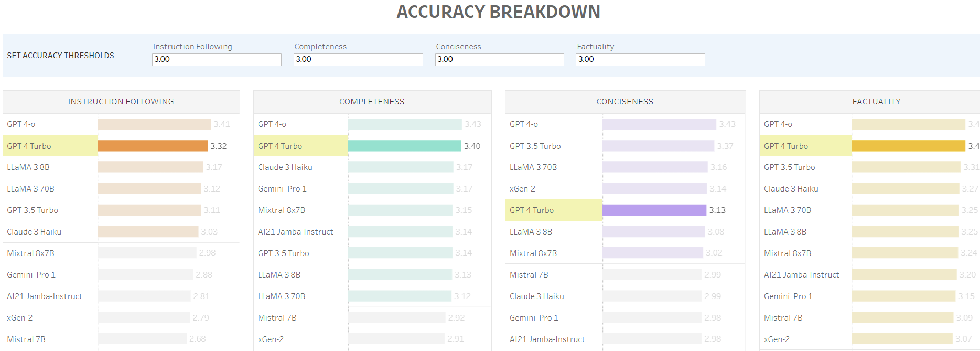Viewport: 980px width, 351px height.
Task: Click the orange GPT 4 Turbo bar 3.32
Action: pos(153,146)
